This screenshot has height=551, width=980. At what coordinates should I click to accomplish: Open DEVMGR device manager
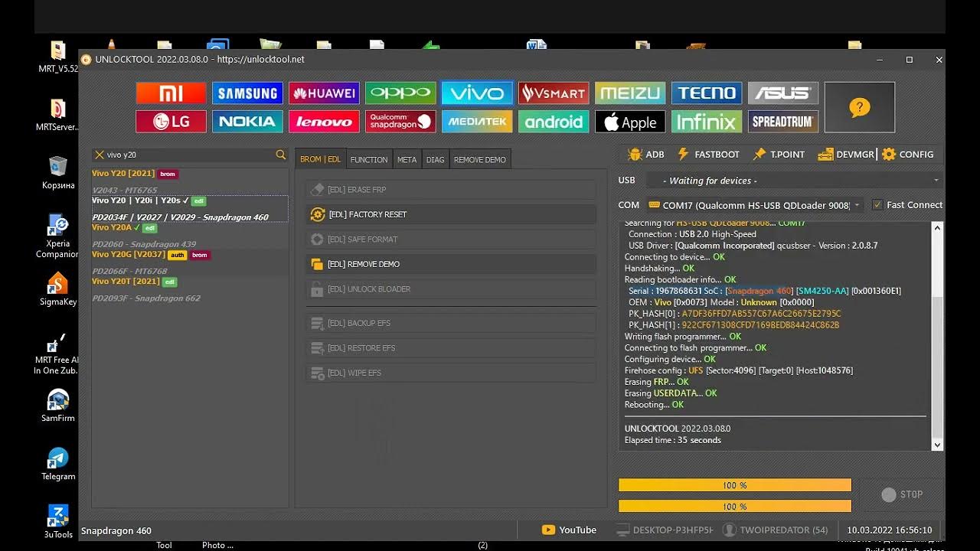coord(846,155)
